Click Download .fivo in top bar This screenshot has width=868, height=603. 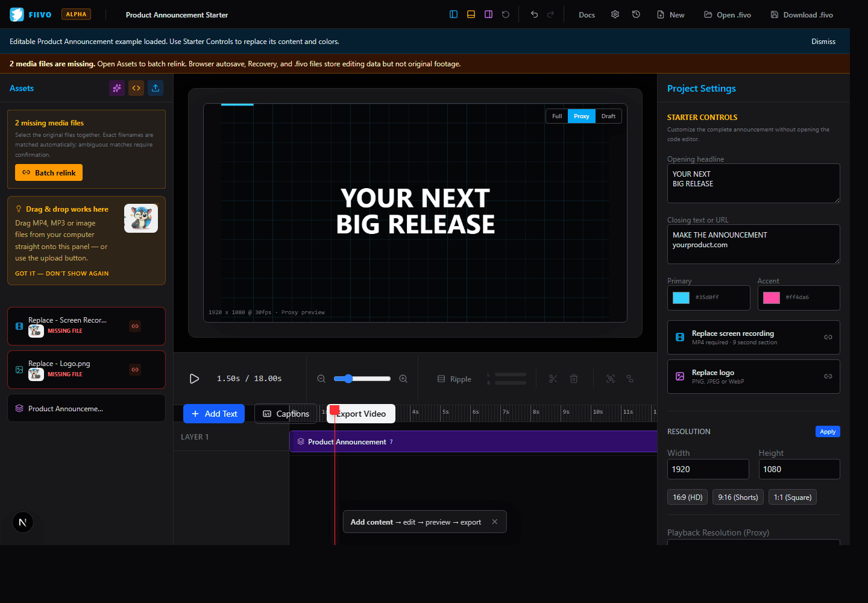click(802, 15)
